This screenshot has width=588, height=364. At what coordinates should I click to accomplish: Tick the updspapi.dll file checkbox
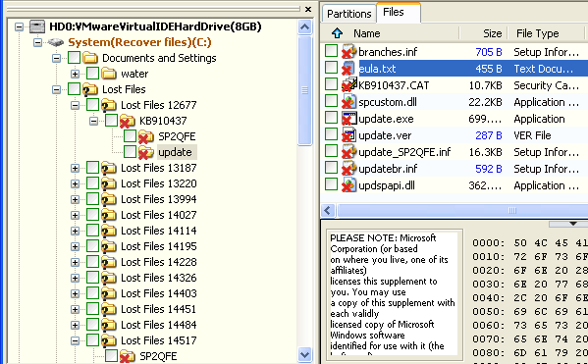331,184
